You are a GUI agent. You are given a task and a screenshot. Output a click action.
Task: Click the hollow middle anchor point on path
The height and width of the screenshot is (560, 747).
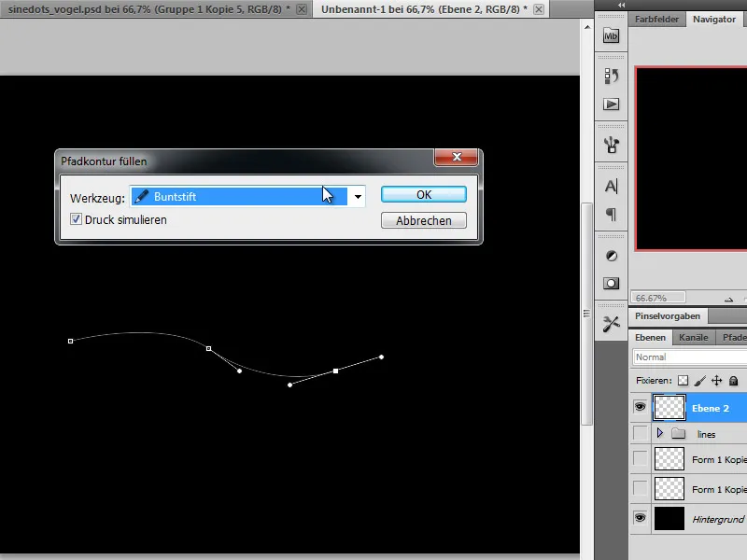(208, 348)
